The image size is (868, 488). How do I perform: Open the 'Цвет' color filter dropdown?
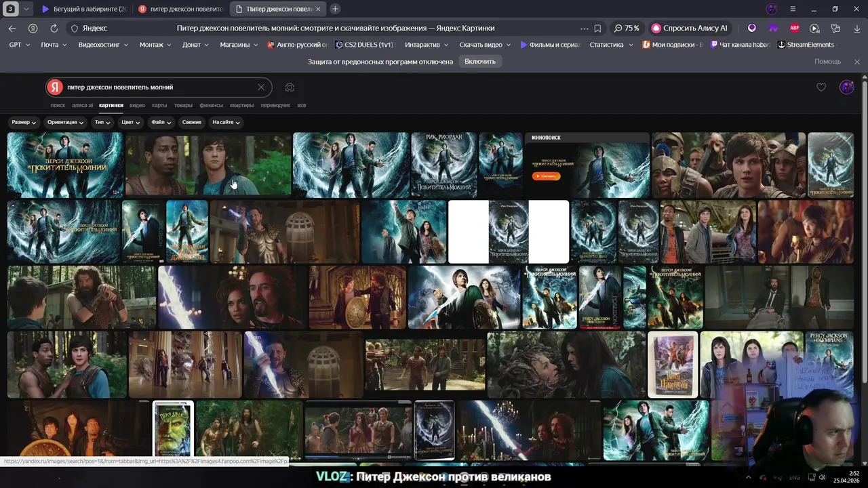[130, 123]
